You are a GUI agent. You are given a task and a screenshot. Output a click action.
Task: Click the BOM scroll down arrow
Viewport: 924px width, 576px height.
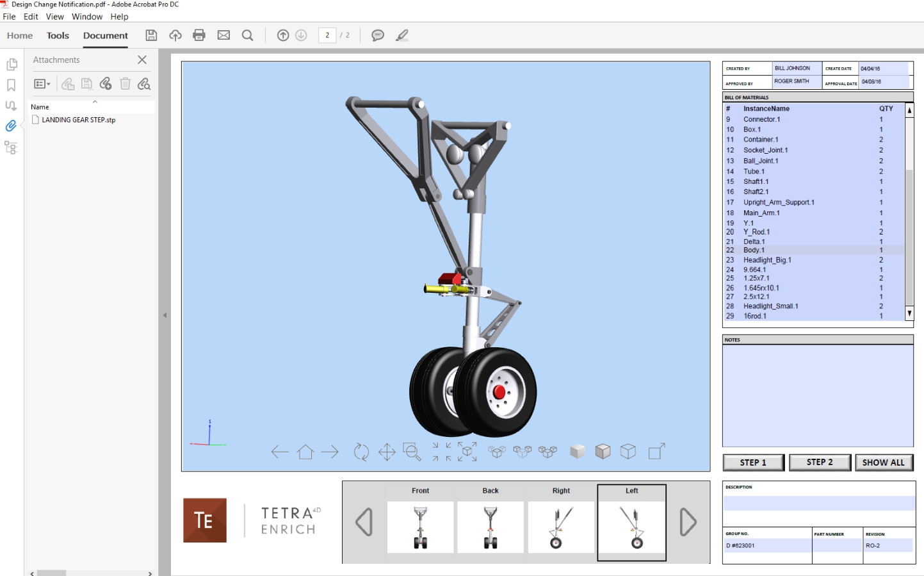pos(909,313)
